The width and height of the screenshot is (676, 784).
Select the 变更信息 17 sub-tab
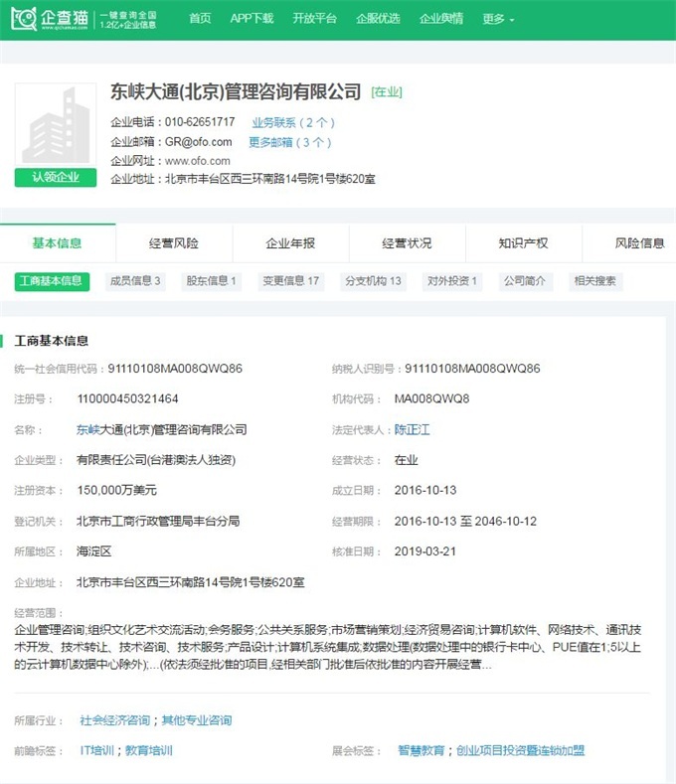click(291, 281)
